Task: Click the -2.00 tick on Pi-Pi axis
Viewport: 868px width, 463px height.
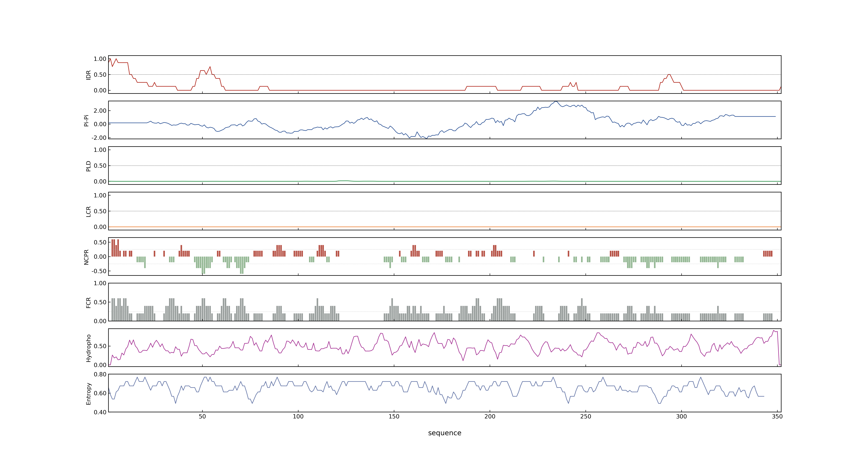Action: [99, 138]
